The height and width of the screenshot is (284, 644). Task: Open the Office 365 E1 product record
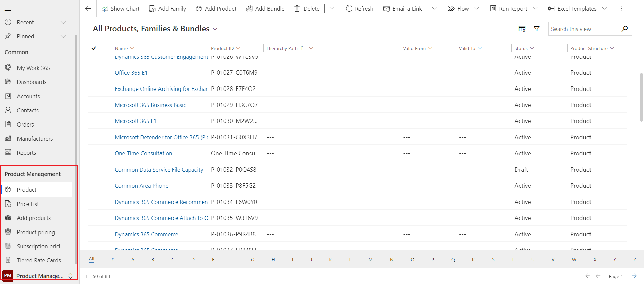131,73
